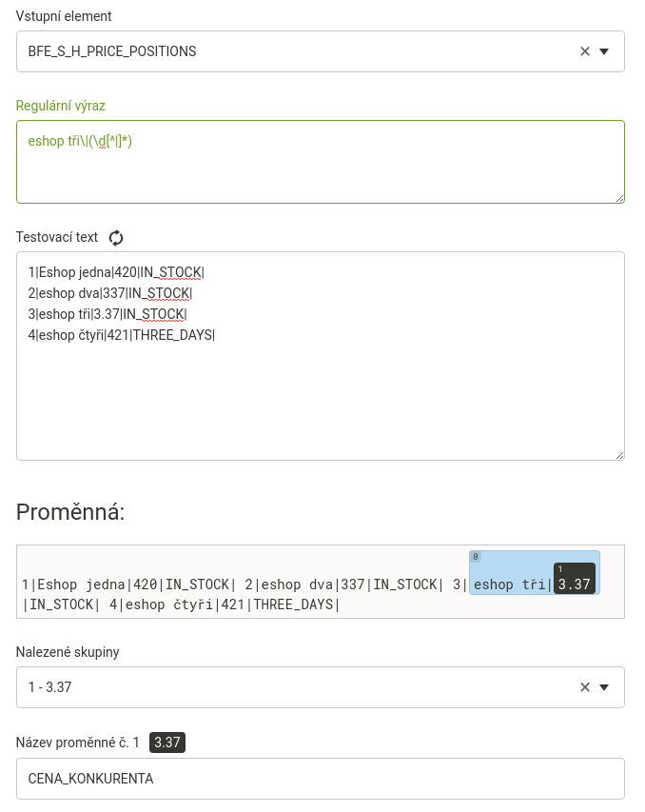Open the '1 - 3.37' group selector
Viewport: 645px width, 812px height.
(x=321, y=687)
